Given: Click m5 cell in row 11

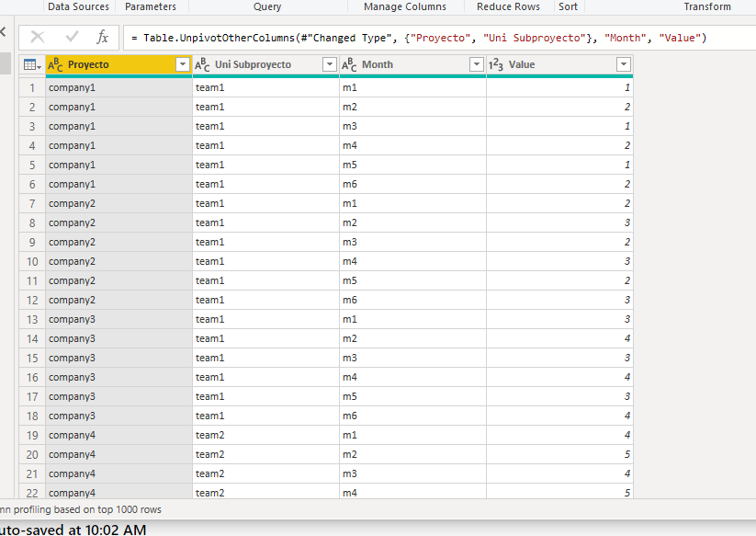Looking at the screenshot, I should pos(412,280).
